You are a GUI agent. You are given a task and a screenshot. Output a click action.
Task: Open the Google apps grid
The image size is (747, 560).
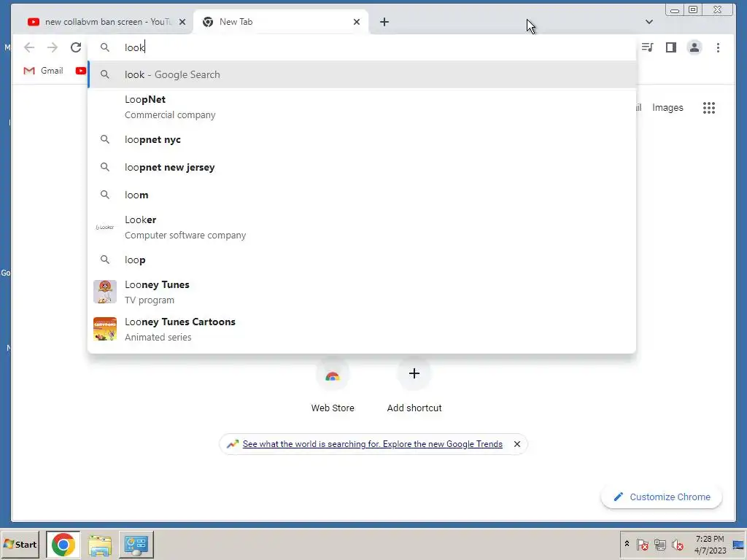pos(709,108)
